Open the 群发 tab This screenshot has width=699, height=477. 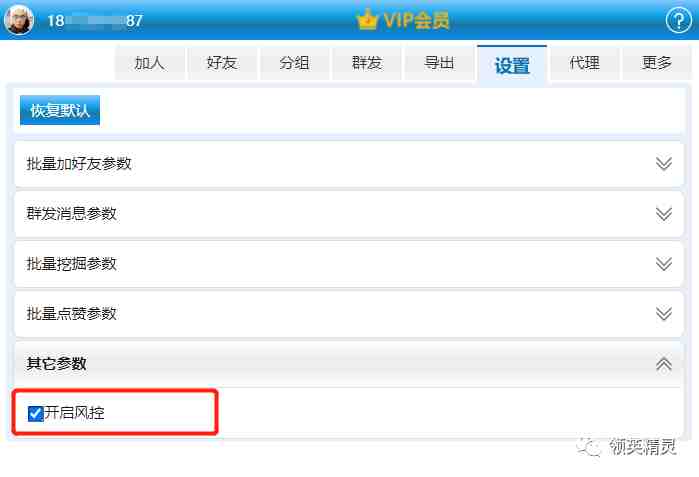point(367,63)
